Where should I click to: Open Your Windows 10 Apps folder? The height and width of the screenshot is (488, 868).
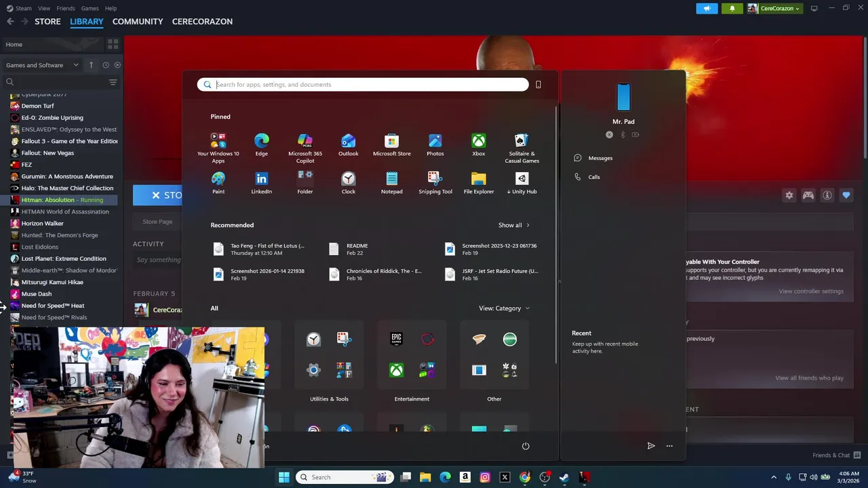pyautogui.click(x=218, y=148)
